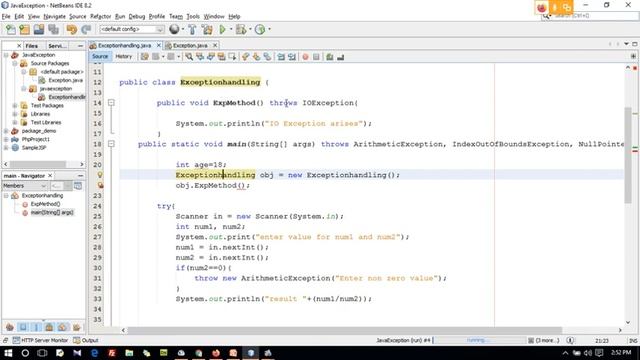Toggle Bookmark icon in editor toolbar
The height and width of the screenshot is (360, 640).
click(267, 57)
